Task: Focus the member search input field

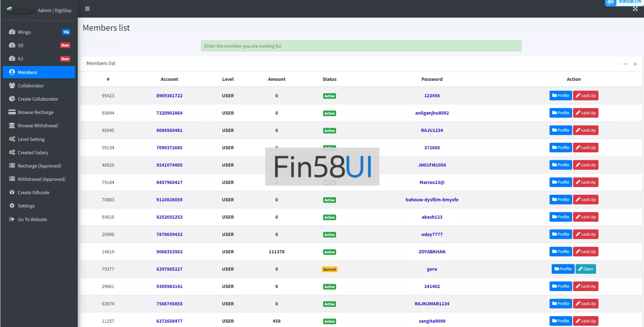Action: (x=361, y=46)
